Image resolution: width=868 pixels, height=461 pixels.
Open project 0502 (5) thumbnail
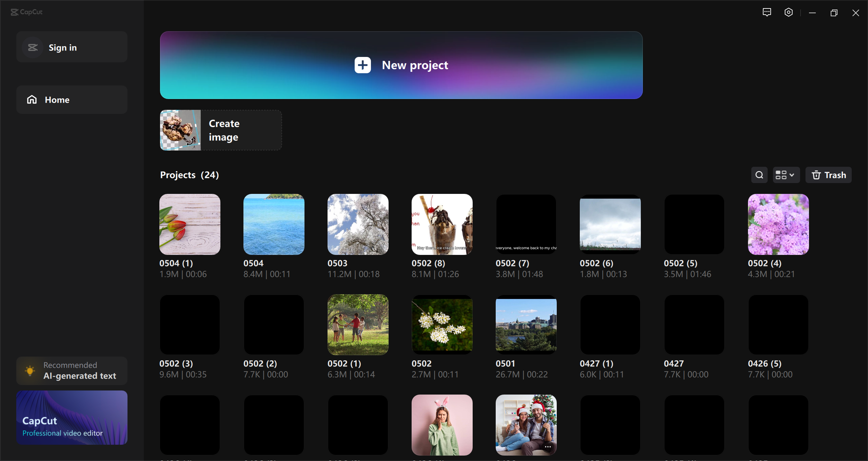694,224
